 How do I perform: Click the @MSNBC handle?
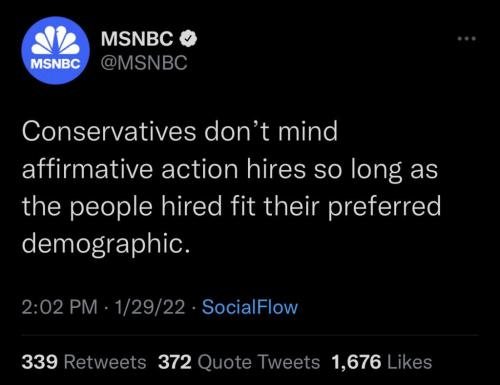[x=144, y=63]
